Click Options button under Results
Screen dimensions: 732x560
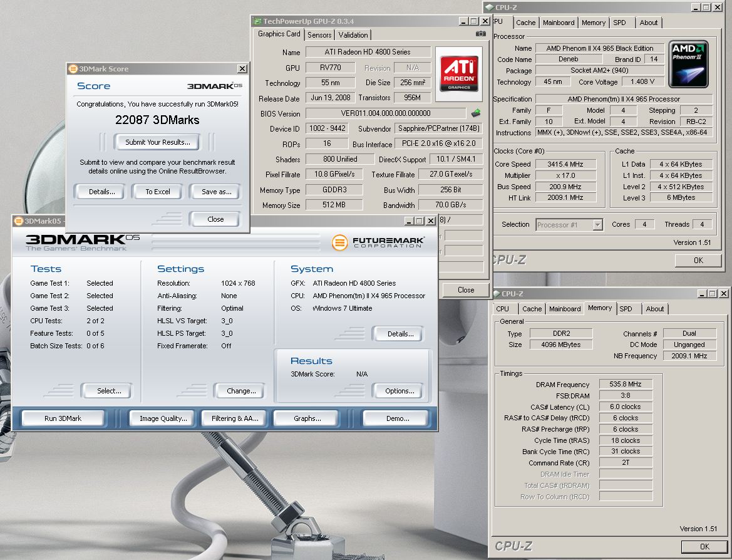tap(400, 391)
